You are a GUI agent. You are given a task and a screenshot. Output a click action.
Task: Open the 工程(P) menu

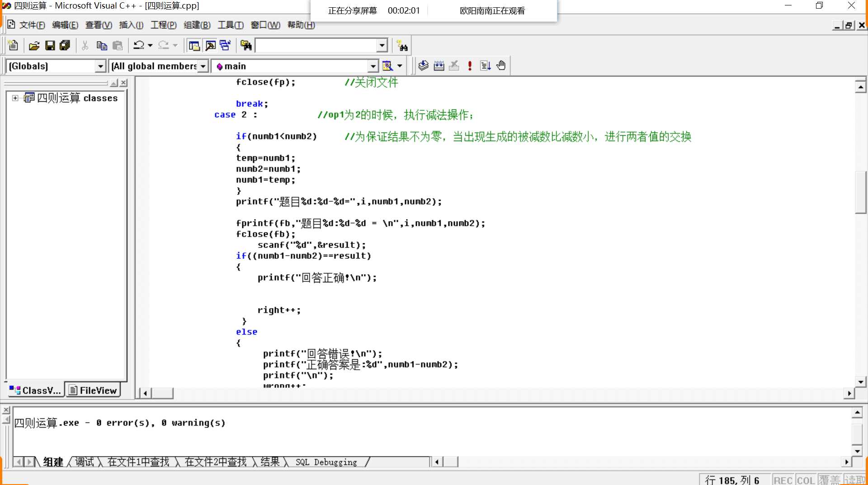point(164,25)
